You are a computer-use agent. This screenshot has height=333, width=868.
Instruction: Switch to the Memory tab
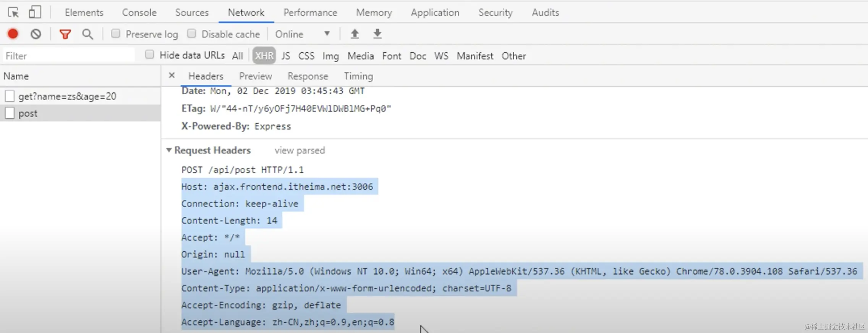(x=374, y=13)
